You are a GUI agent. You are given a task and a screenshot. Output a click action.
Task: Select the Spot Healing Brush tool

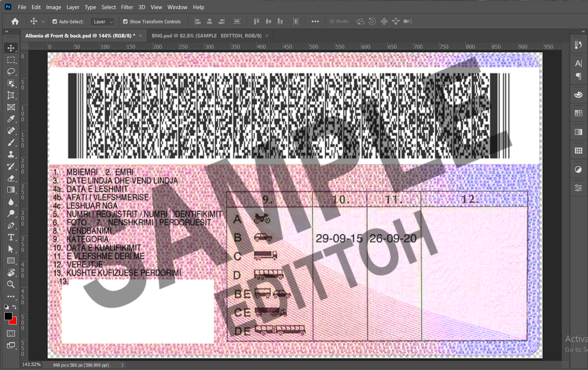[11, 131]
